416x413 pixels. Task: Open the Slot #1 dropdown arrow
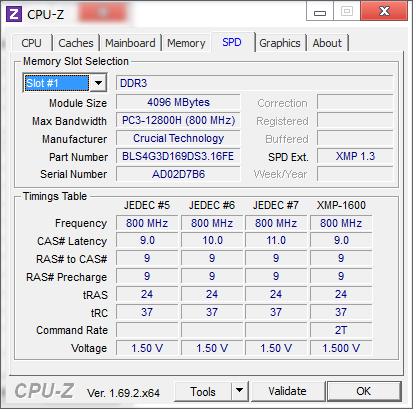coord(98,83)
